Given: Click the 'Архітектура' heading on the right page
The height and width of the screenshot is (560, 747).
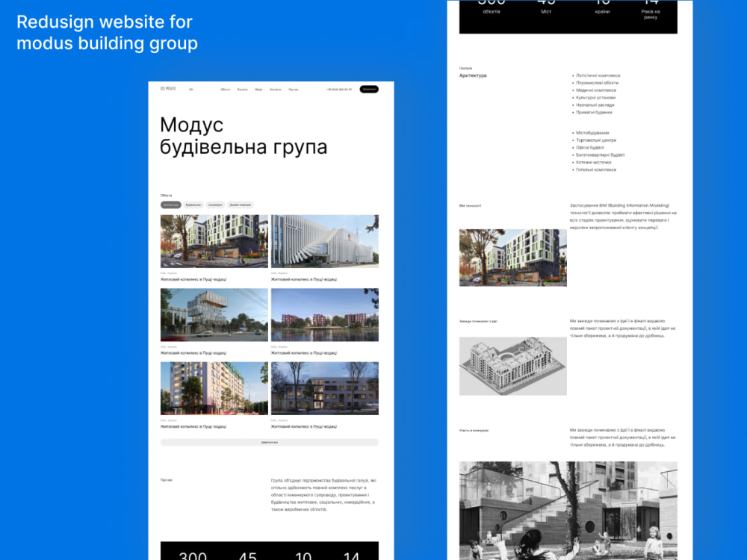Looking at the screenshot, I should 473,75.
